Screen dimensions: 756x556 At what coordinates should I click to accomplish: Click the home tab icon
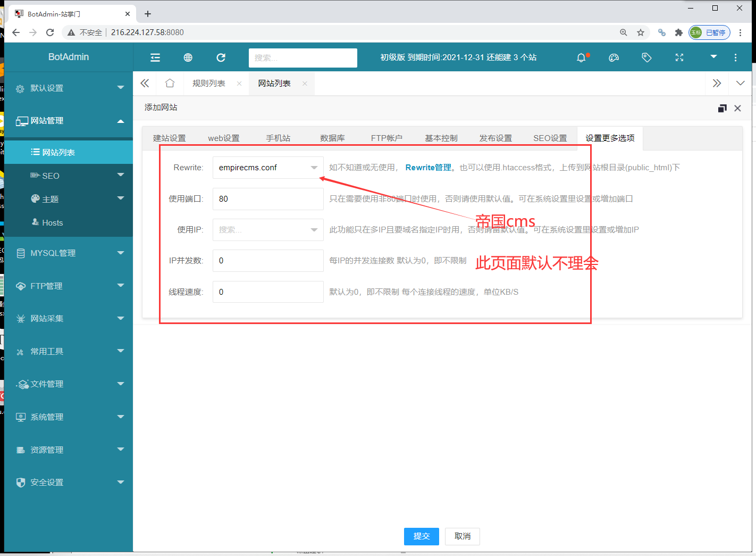[x=170, y=83]
